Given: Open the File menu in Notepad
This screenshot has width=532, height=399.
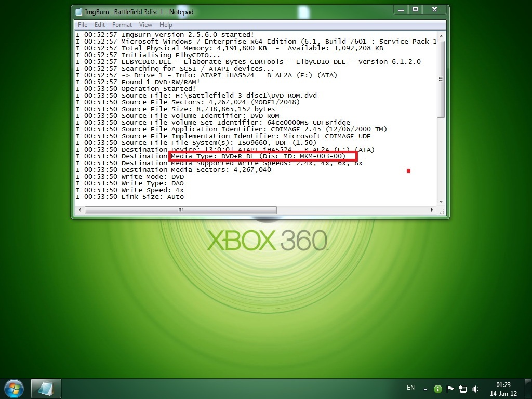Looking at the screenshot, I should 83,25.
